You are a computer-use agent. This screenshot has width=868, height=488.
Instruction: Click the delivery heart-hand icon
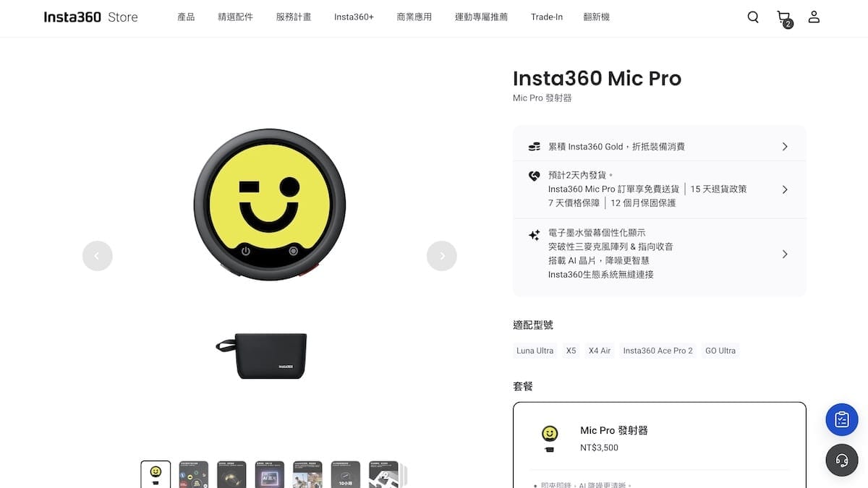tap(535, 175)
